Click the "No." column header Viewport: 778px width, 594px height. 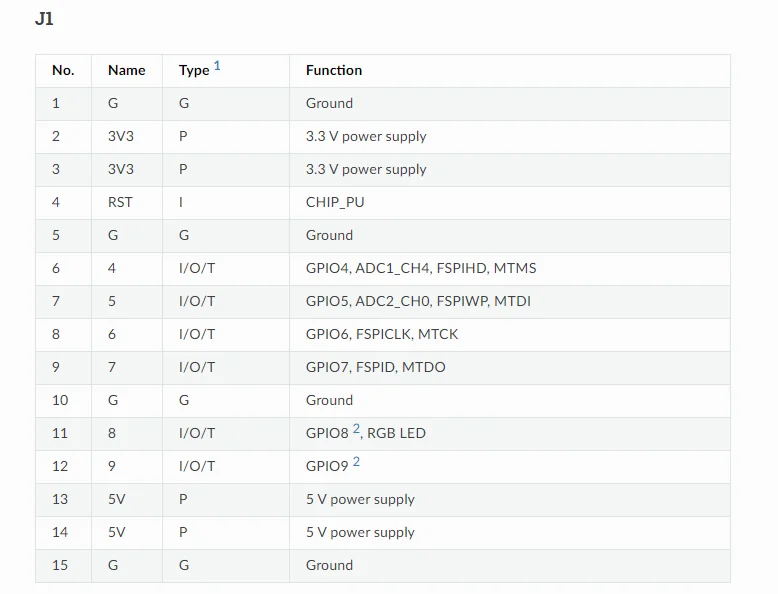tap(63, 70)
